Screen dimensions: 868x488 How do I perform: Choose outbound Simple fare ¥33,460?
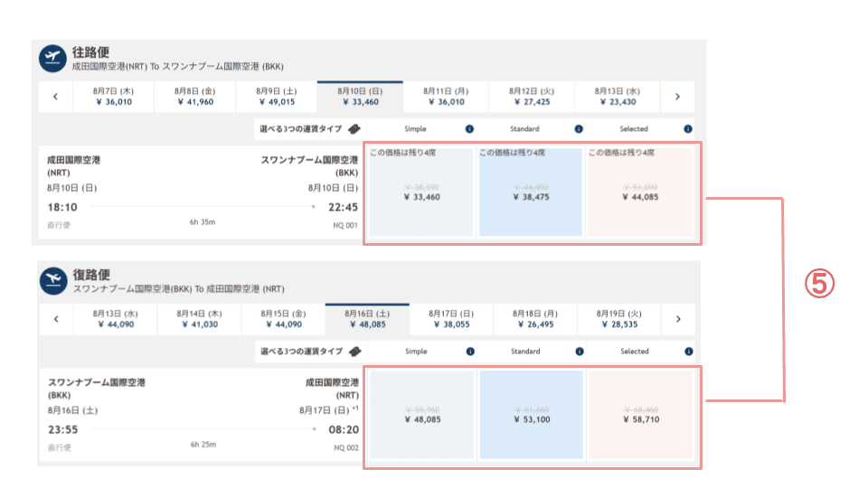[x=421, y=192]
